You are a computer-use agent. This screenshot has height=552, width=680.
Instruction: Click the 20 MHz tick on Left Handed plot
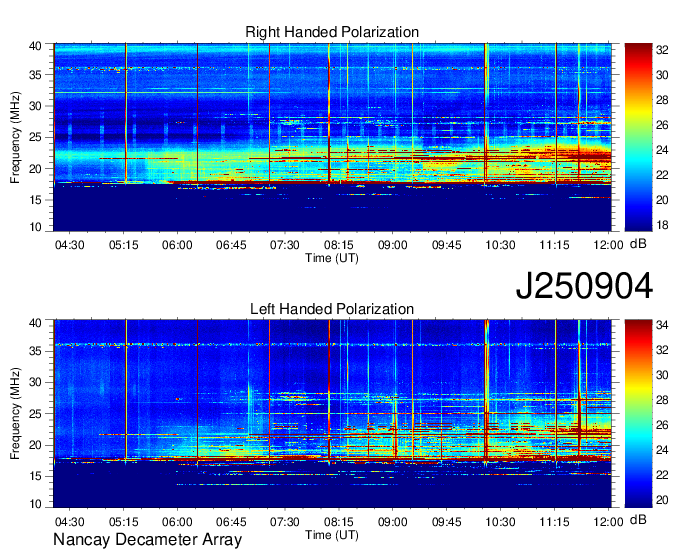tap(35, 445)
